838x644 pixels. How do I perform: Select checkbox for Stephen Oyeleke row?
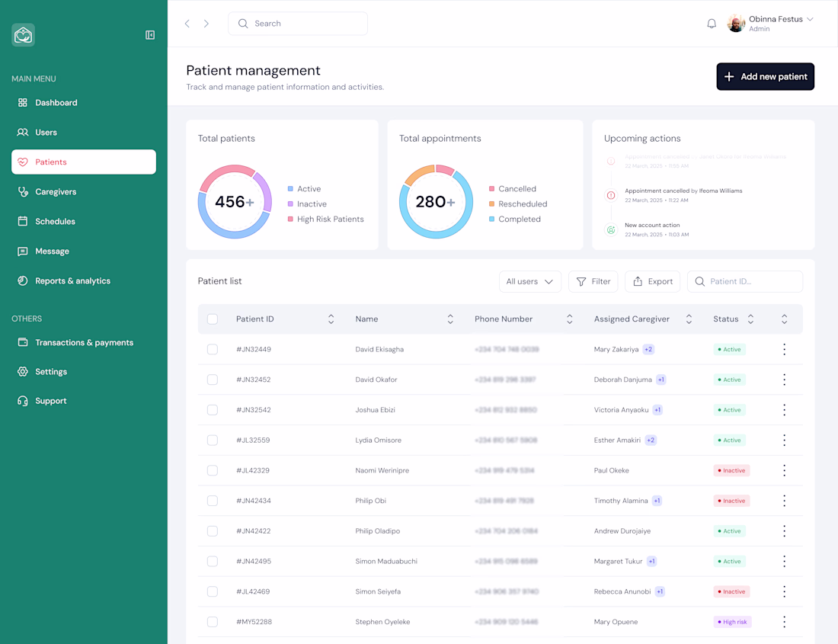pos(213,622)
